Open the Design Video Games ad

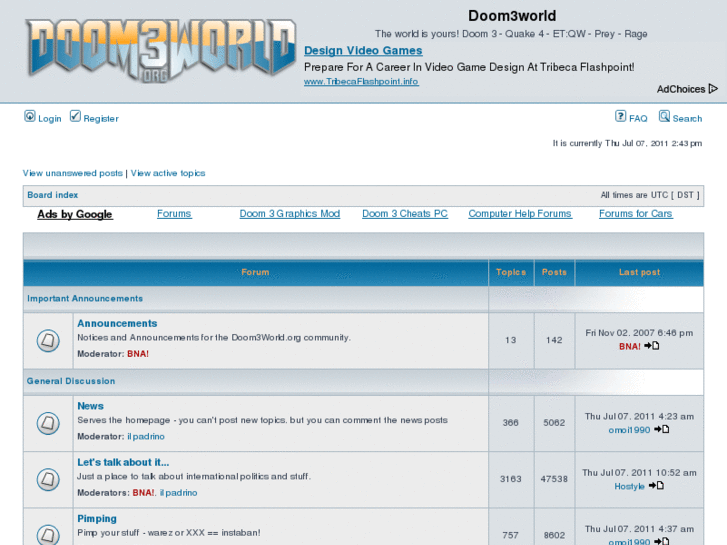[363, 51]
